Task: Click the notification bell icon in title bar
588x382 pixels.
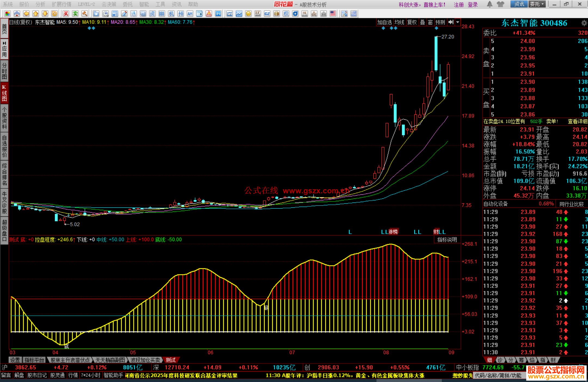Action: point(489,4)
